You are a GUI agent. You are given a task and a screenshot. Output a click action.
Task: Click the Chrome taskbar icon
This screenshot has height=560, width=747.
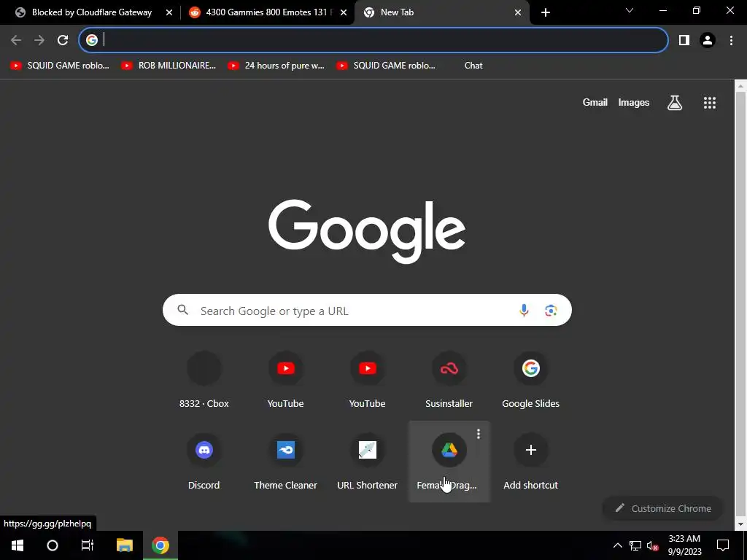[x=160, y=545]
